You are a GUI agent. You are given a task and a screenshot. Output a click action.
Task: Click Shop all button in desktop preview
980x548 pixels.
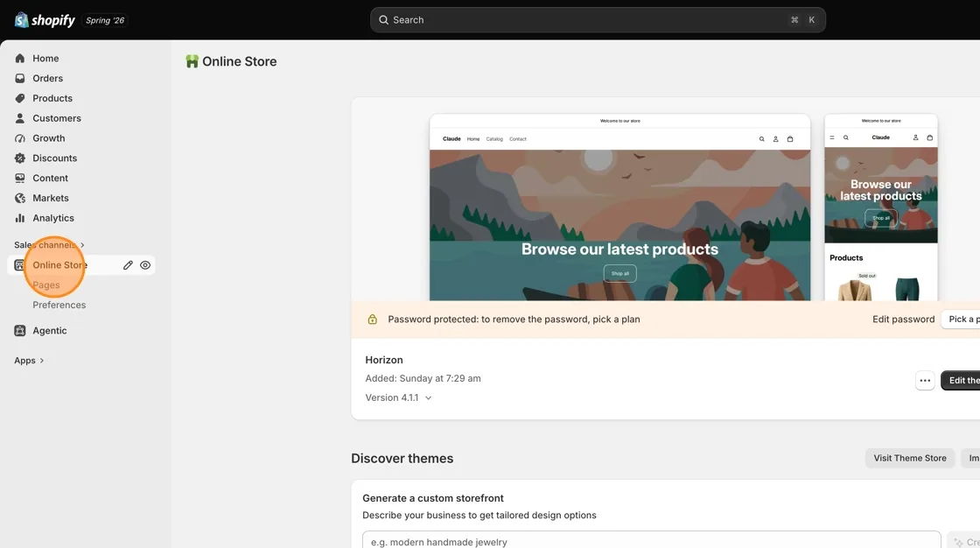[x=620, y=273]
